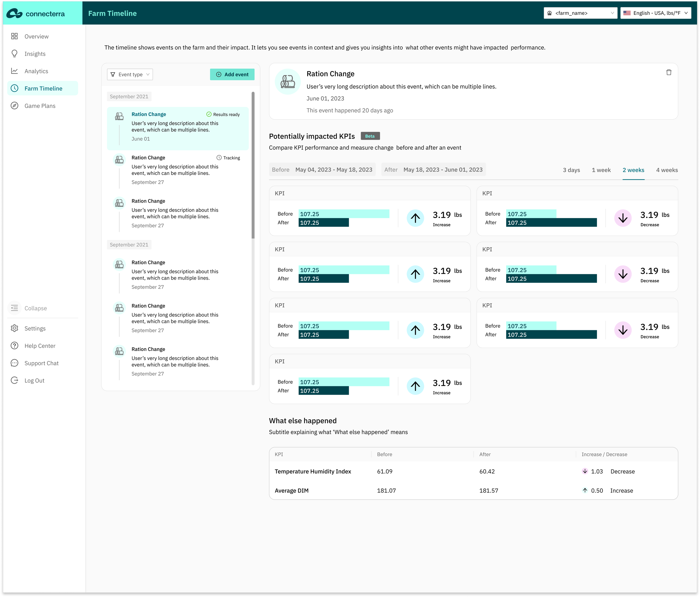This screenshot has width=700, height=597.
Task: Open the farm name selector dropdown
Action: tap(580, 13)
